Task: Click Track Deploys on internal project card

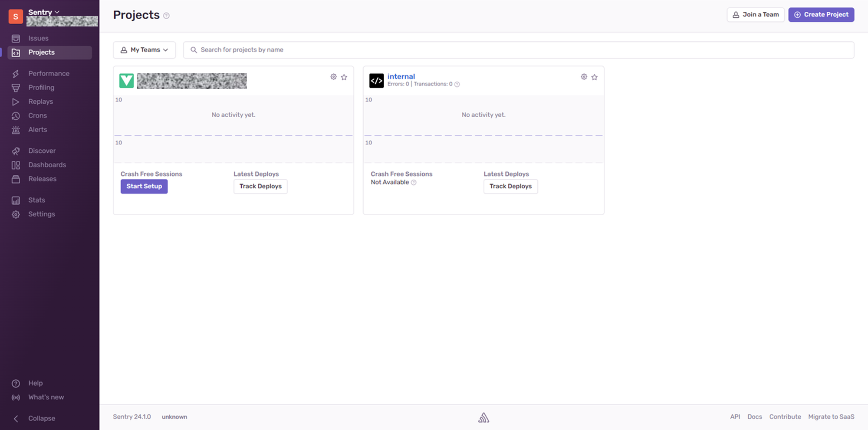Action: point(510,186)
